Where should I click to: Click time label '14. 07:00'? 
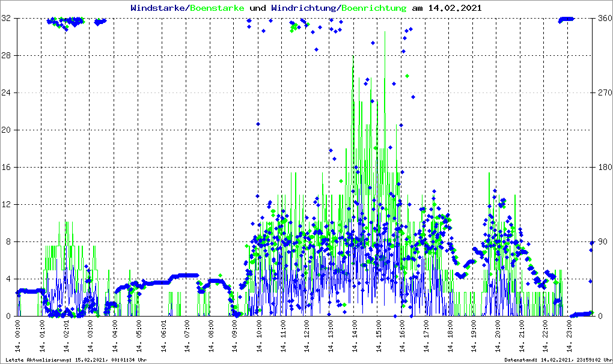click(186, 336)
